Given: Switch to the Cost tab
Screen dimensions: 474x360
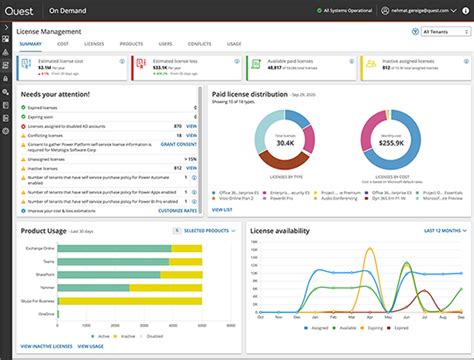Looking at the screenshot, I should [63, 44].
